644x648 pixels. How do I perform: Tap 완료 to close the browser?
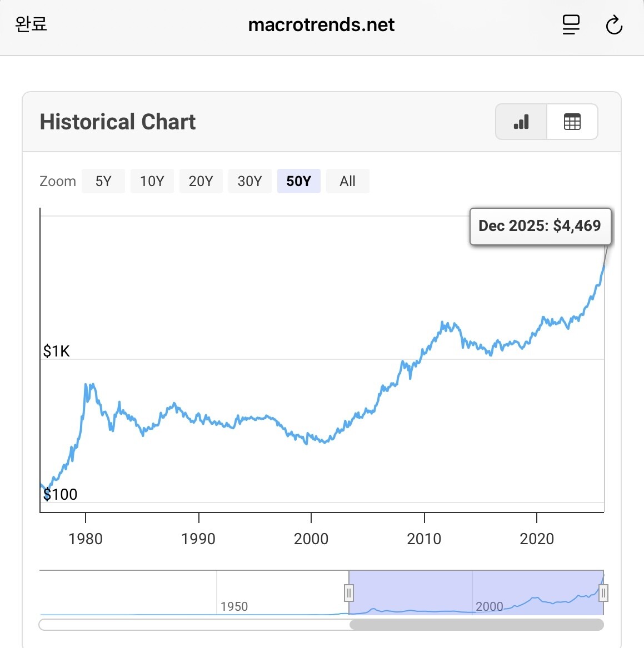(31, 24)
